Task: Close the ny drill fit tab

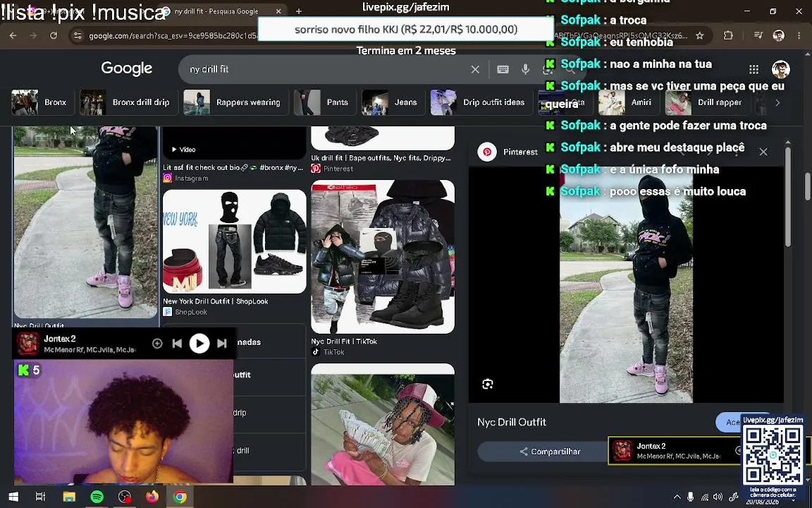Action: pyautogui.click(x=278, y=11)
